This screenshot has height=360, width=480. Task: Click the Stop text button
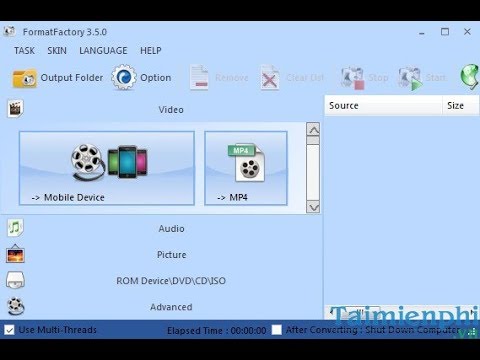pyautogui.click(x=378, y=78)
